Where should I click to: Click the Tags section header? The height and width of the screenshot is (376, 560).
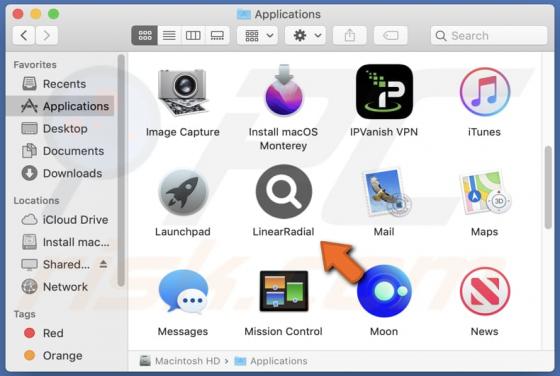[25, 314]
